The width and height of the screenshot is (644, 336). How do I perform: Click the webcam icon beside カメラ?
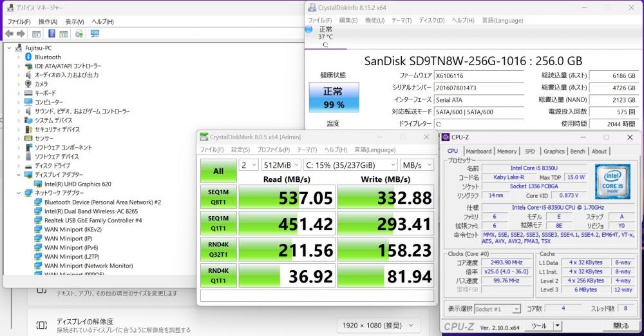click(28, 84)
